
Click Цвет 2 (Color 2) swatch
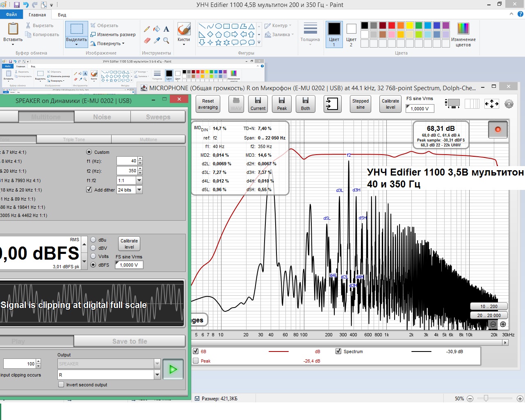tap(351, 34)
